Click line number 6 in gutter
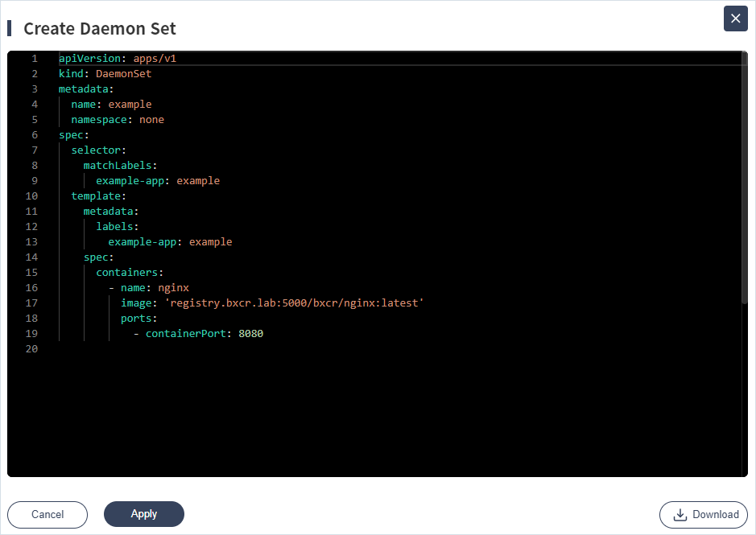756x535 pixels. (x=35, y=135)
